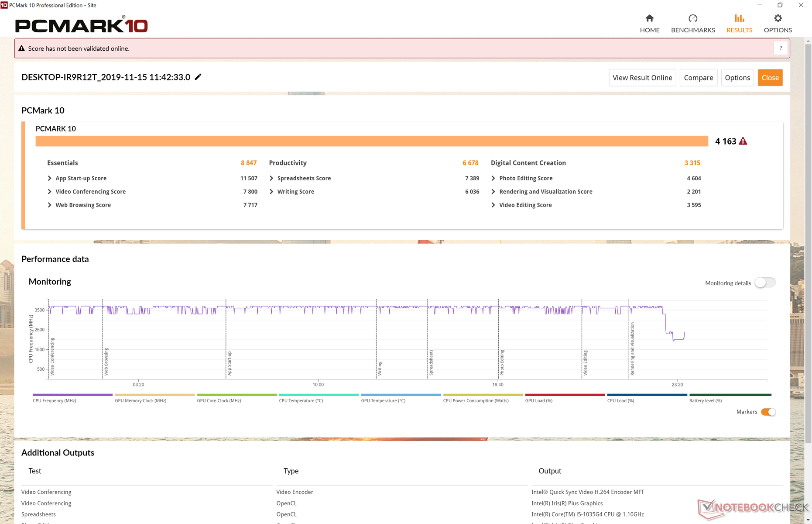Click the PCMark 10 logo
Viewport: 812px width, 524px height.
[81, 25]
